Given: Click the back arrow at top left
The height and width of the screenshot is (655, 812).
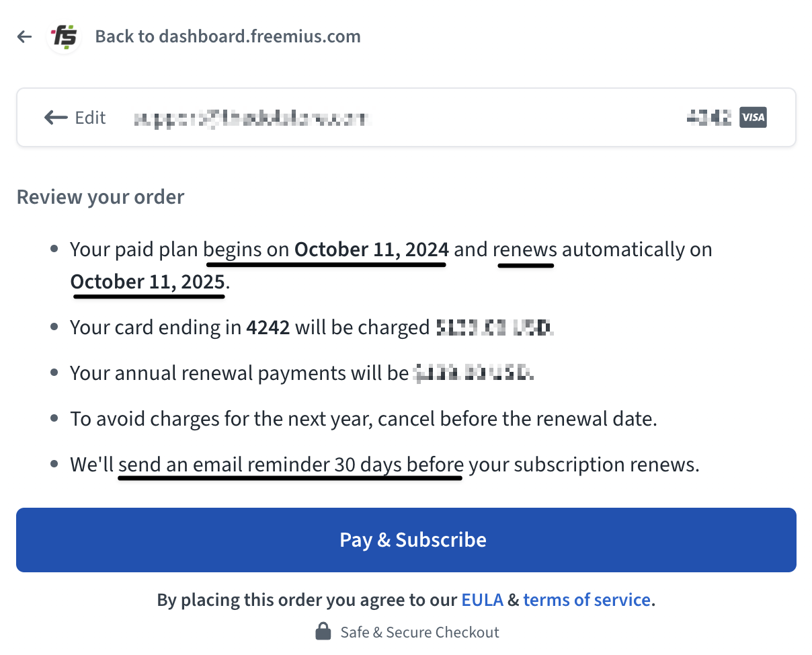Looking at the screenshot, I should 25,36.
